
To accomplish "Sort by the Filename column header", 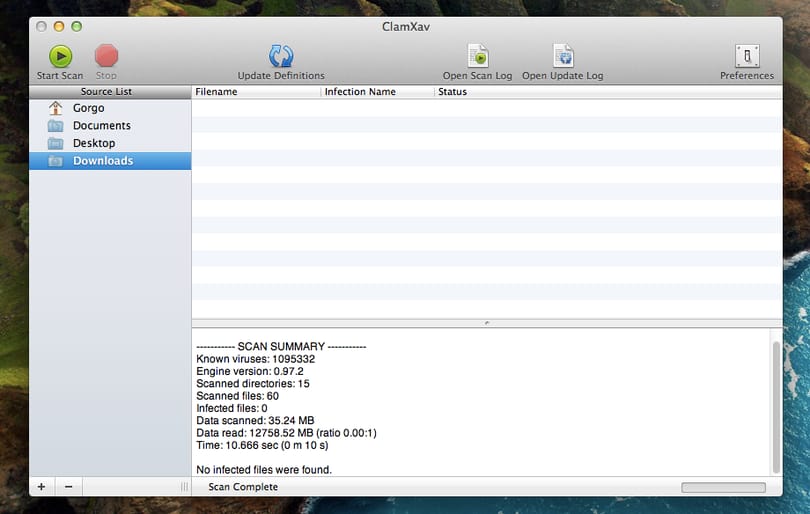I will (x=256, y=91).
